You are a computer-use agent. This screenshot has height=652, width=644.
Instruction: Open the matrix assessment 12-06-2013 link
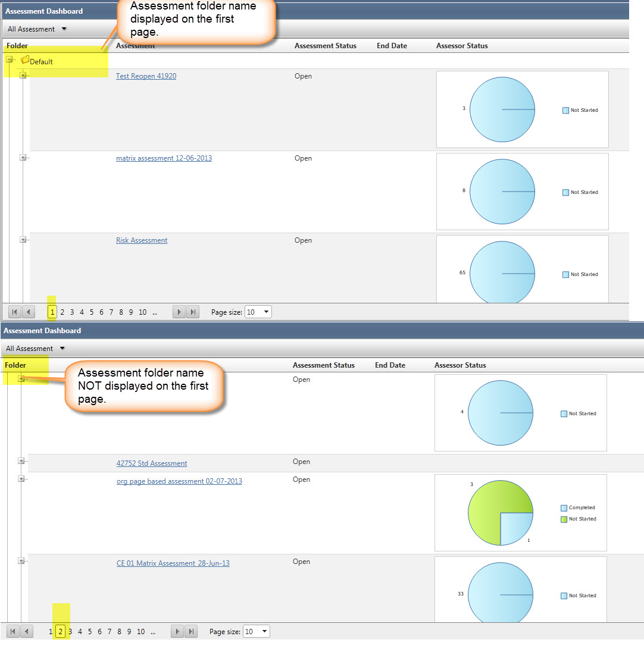point(164,158)
